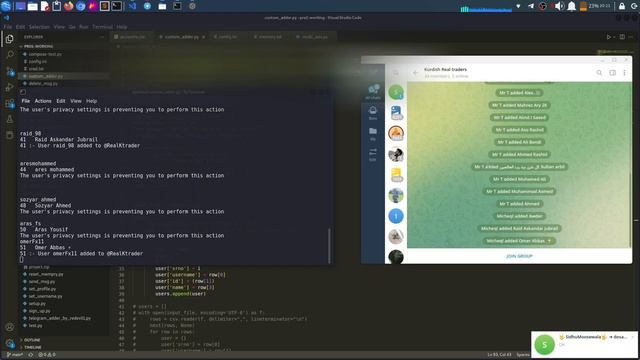The width and height of the screenshot is (640, 360).
Task: Open setup.py in Explorer
Action: [x=37, y=303]
